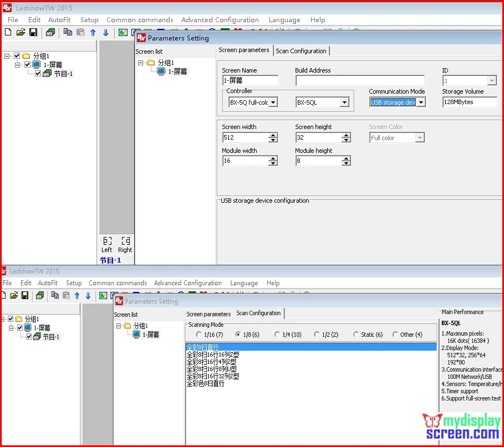Switch to Screen parameters tab in lower dialog
This screenshot has width=504, height=447.
(x=208, y=314)
